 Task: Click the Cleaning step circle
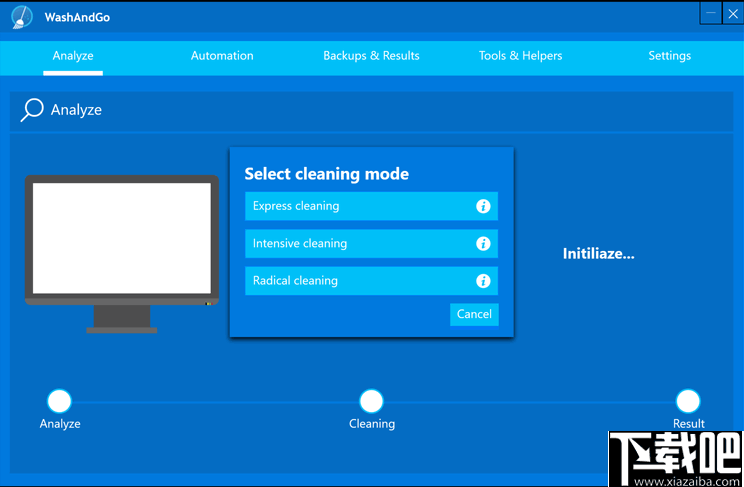[x=371, y=401]
